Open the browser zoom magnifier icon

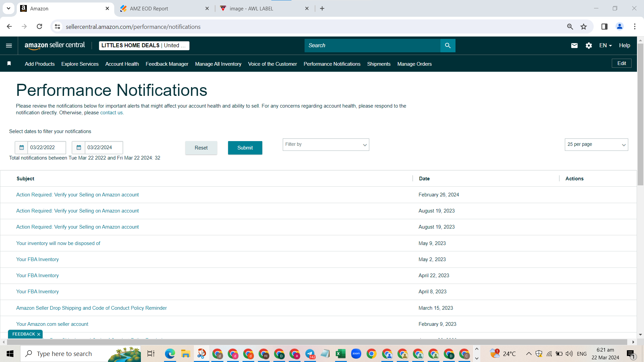570,26
